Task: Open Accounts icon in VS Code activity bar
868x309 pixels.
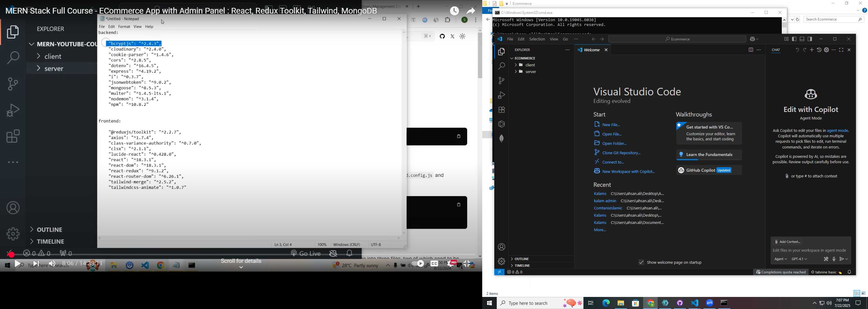Action: pos(502,247)
